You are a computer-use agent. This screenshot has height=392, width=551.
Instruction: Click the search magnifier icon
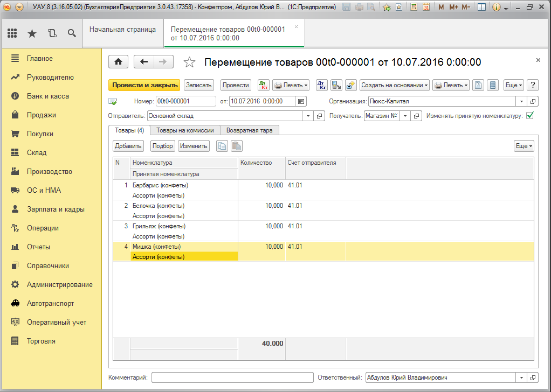pyautogui.click(x=72, y=33)
